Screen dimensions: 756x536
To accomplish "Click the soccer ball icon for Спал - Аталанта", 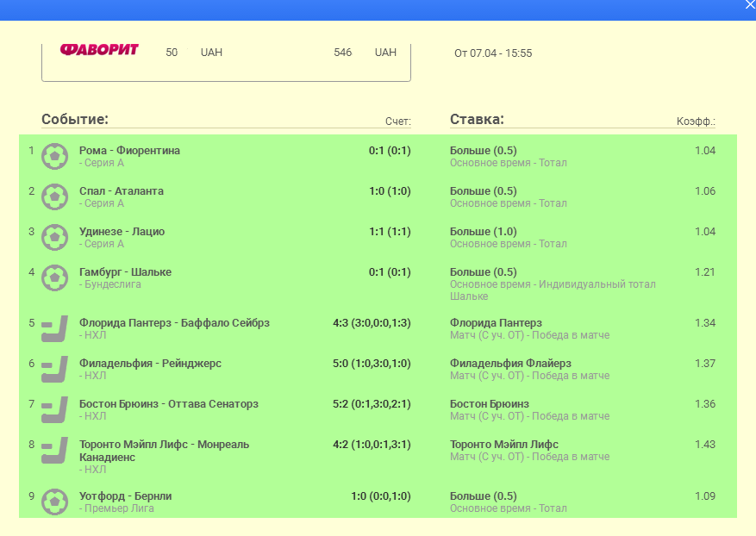I will pyautogui.click(x=55, y=196).
